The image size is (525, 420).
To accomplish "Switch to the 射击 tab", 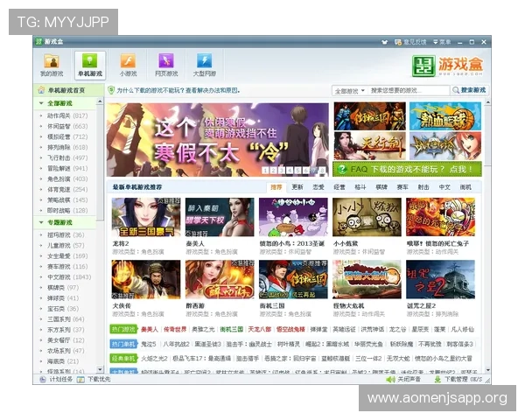I will tap(423, 187).
